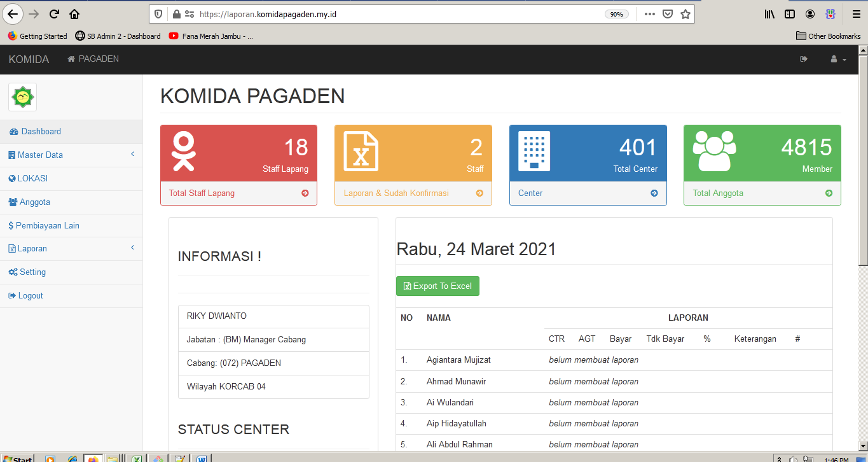Click arrow icon beside Laporan & Sudah Konfirmasi
This screenshot has width=868, height=462.
[479, 193]
